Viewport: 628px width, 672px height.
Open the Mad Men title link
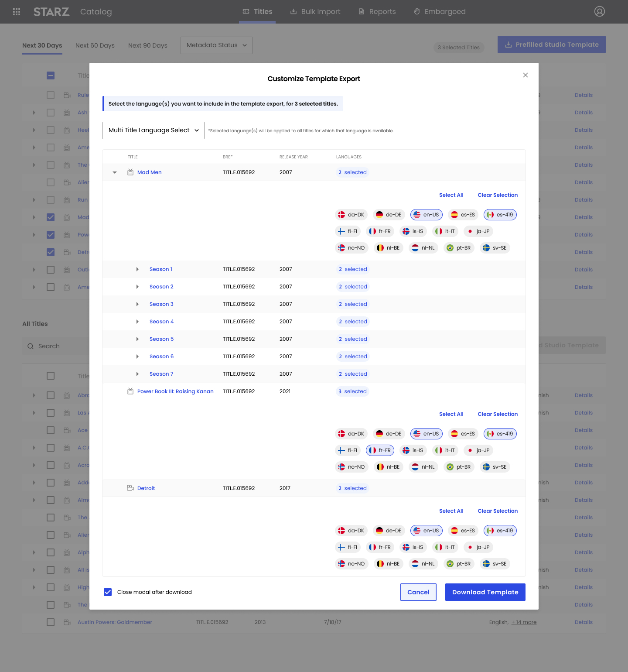pos(150,172)
